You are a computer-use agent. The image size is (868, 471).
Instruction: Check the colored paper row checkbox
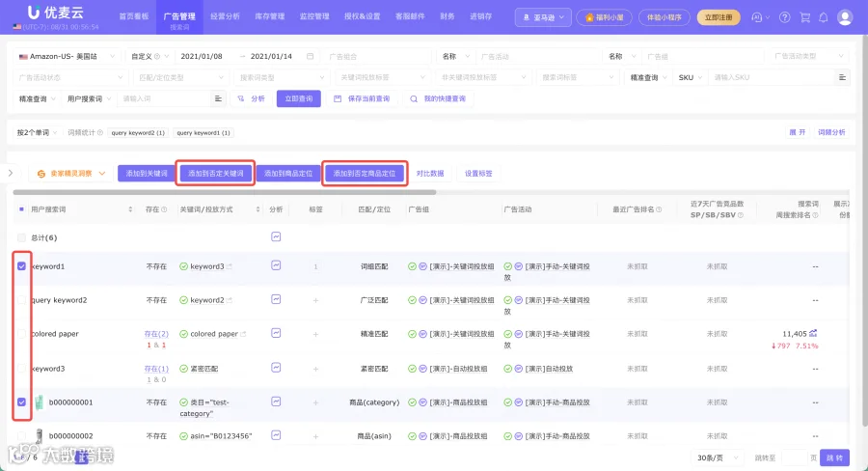(x=21, y=334)
